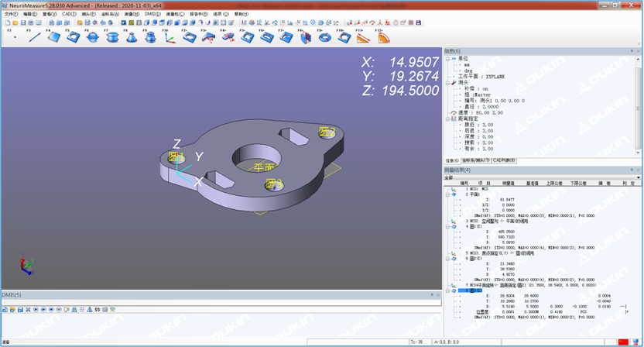Switch to the 坐标系/测头 tab

click(475, 160)
